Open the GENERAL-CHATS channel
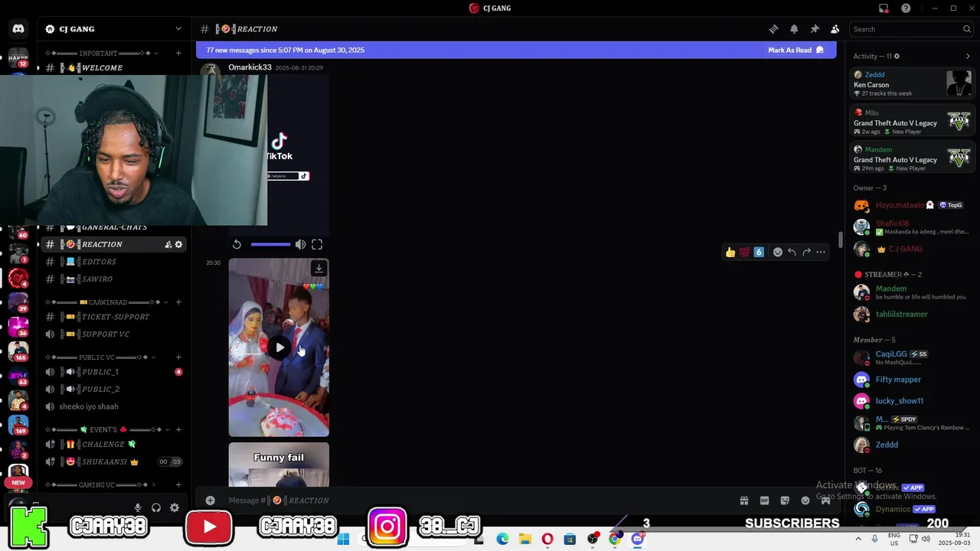 (113, 227)
